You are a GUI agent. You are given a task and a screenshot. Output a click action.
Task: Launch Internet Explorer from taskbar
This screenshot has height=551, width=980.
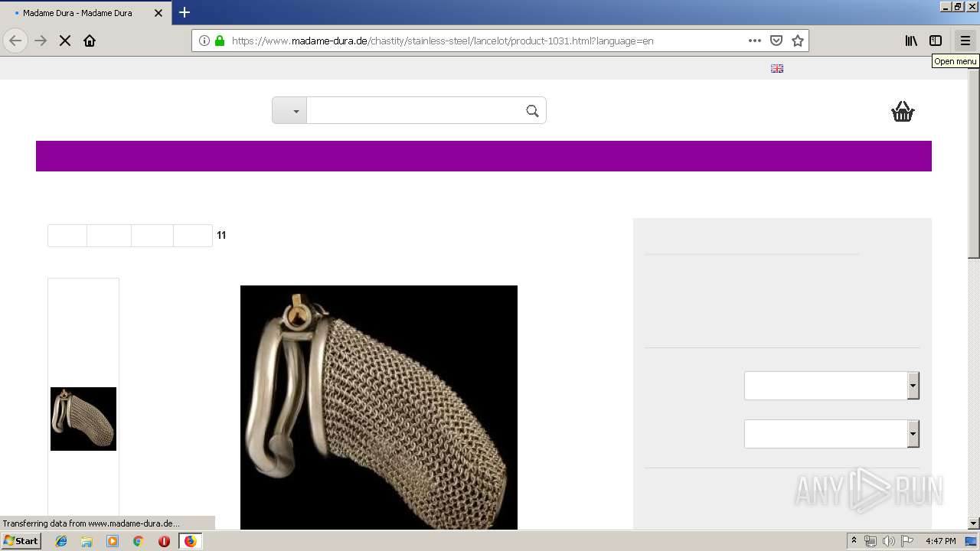click(x=61, y=541)
